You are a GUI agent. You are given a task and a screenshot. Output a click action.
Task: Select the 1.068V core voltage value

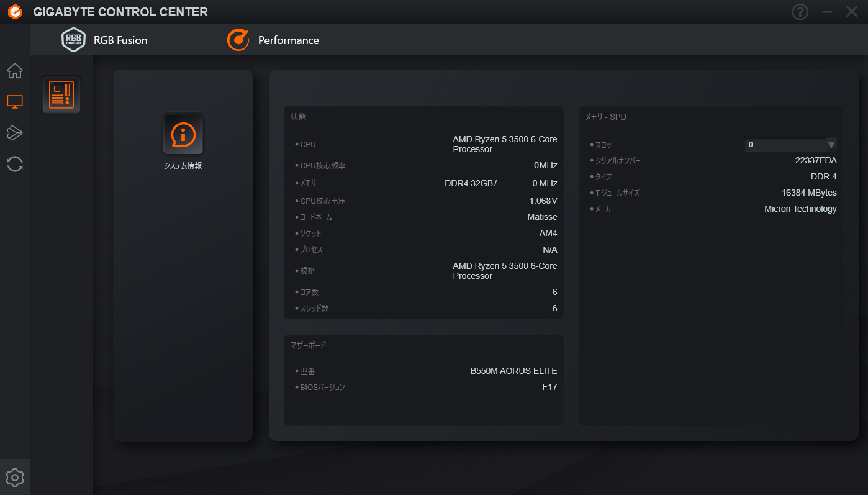coord(543,201)
